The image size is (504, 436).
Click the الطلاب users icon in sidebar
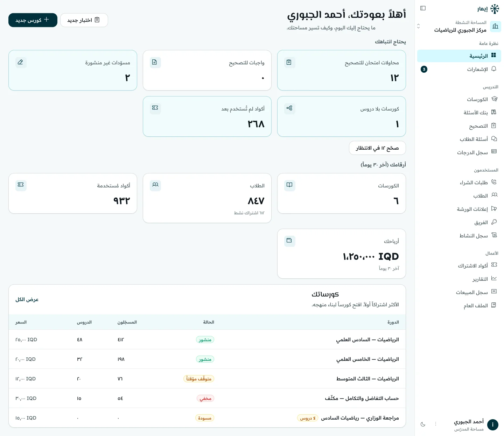click(494, 195)
